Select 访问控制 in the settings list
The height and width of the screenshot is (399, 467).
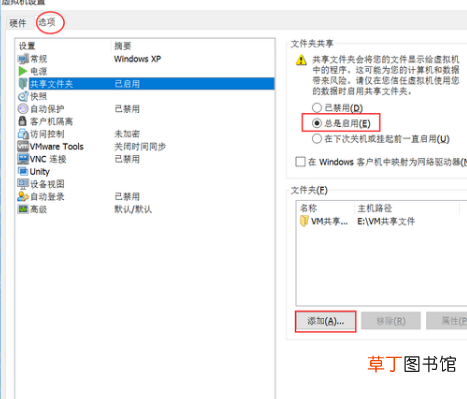(146, 134)
